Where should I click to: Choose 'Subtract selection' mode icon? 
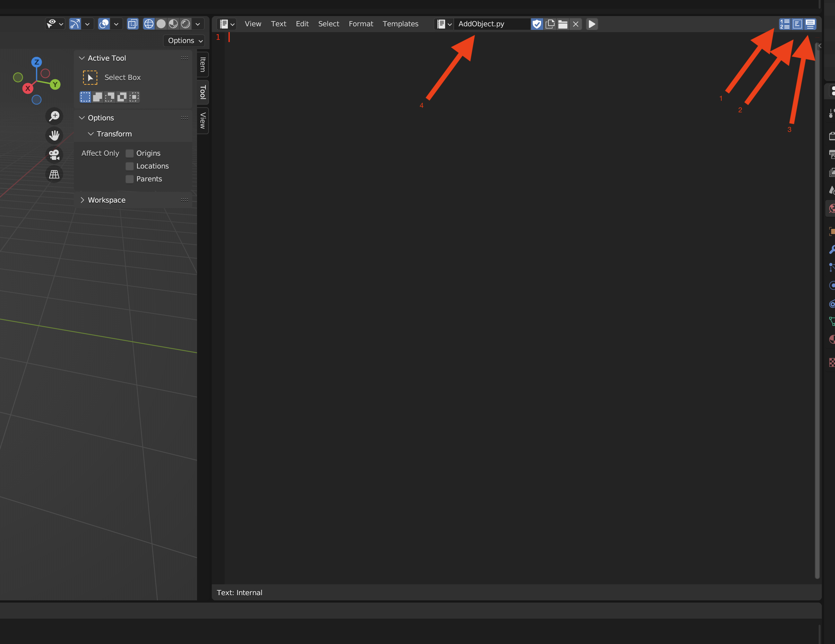point(110,97)
